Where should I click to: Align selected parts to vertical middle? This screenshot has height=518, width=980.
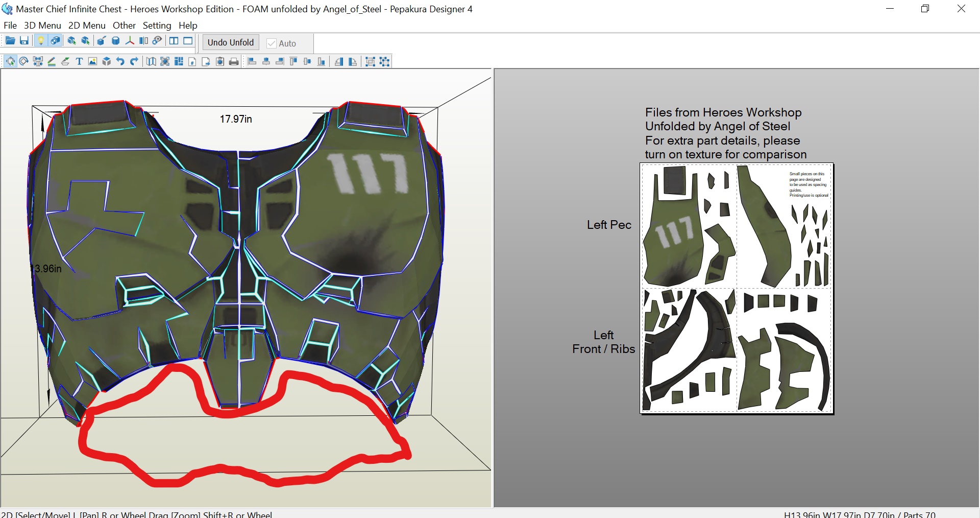coord(307,61)
